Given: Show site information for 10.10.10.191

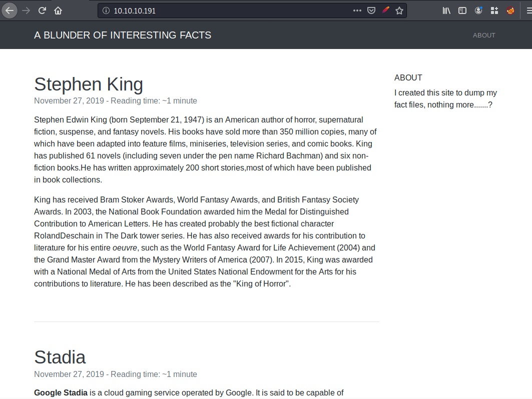Looking at the screenshot, I should tap(106, 10).
